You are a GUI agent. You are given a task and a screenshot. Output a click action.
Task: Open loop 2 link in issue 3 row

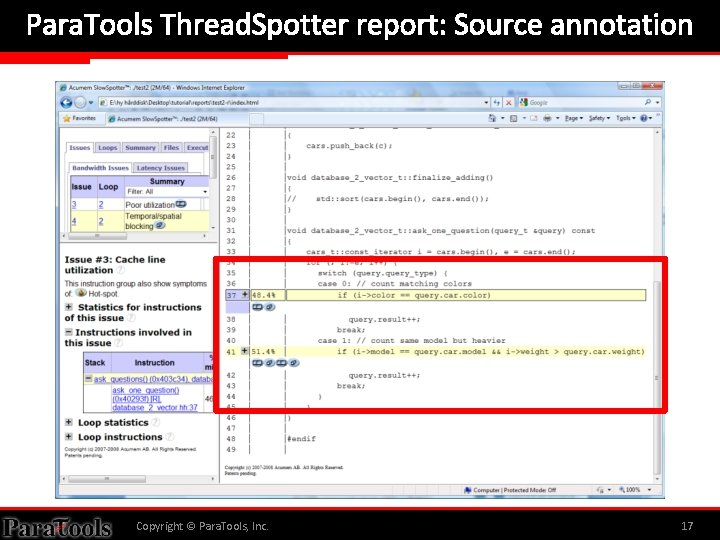101,205
